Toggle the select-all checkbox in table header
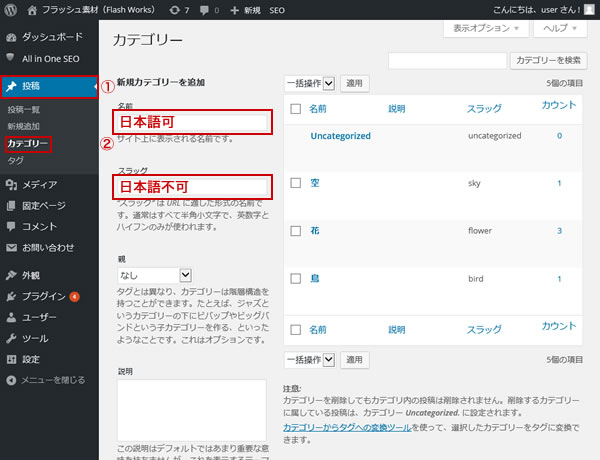Image resolution: width=600 pixels, height=460 pixels. pyautogui.click(x=295, y=108)
